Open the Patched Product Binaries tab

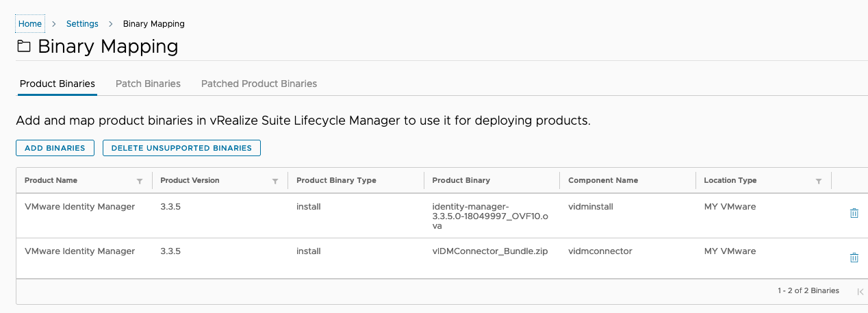pyautogui.click(x=259, y=84)
